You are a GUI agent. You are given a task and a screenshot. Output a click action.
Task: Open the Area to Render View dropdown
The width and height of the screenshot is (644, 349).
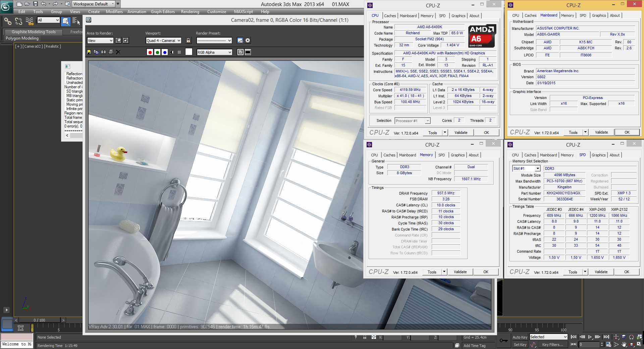pos(100,41)
